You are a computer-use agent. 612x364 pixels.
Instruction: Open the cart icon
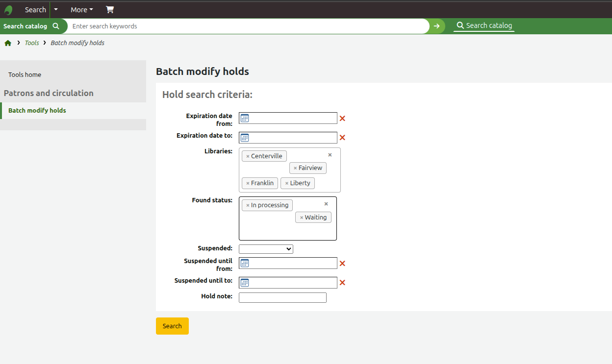click(110, 10)
